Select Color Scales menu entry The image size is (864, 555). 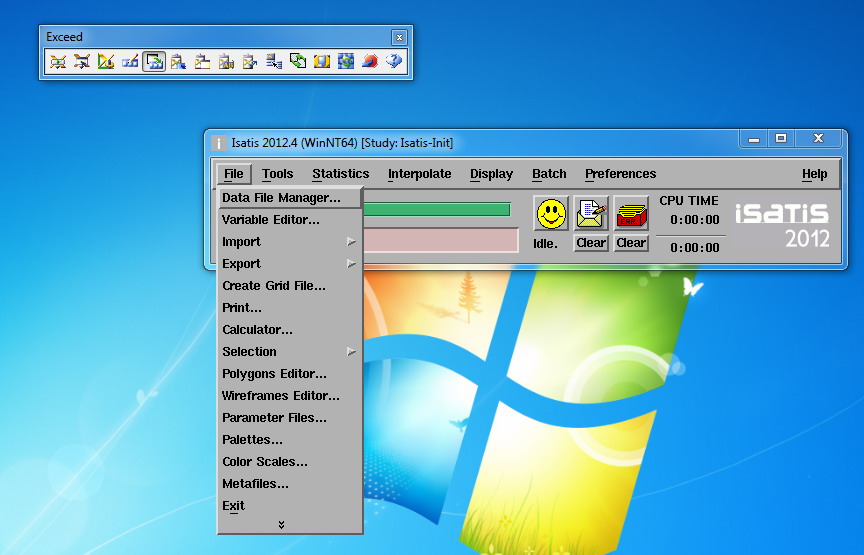pos(290,462)
